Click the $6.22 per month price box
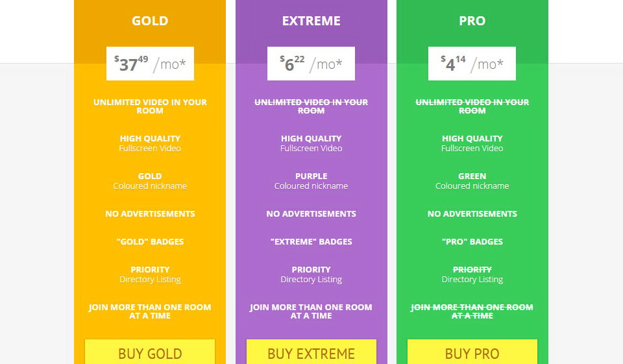 point(311,64)
